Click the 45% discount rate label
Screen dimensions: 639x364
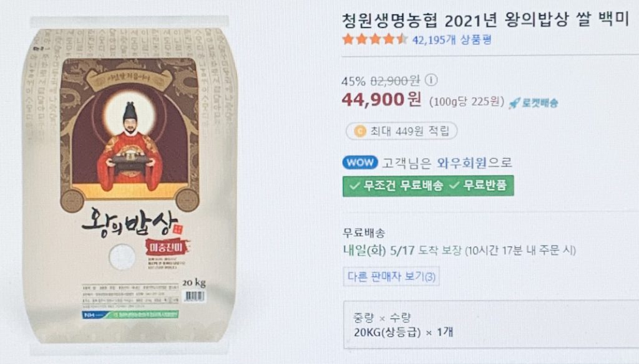[353, 81]
